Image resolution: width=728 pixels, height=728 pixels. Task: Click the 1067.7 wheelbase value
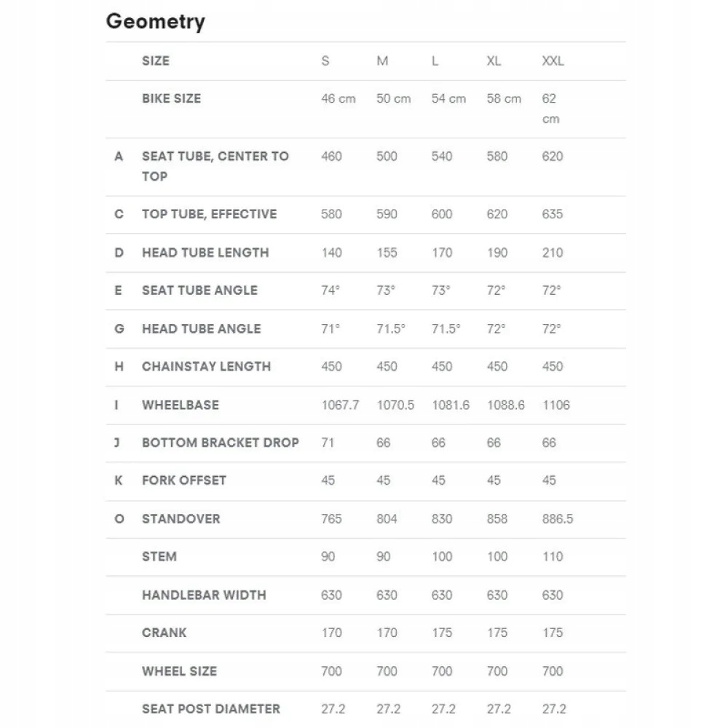(340, 405)
